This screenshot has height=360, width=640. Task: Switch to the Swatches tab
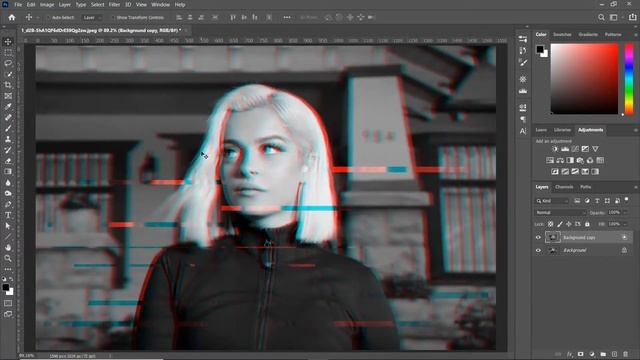coord(562,34)
